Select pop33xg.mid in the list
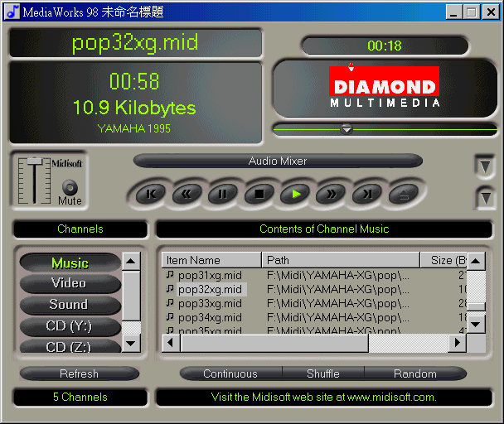The height and width of the screenshot is (424, 504). tap(210, 304)
